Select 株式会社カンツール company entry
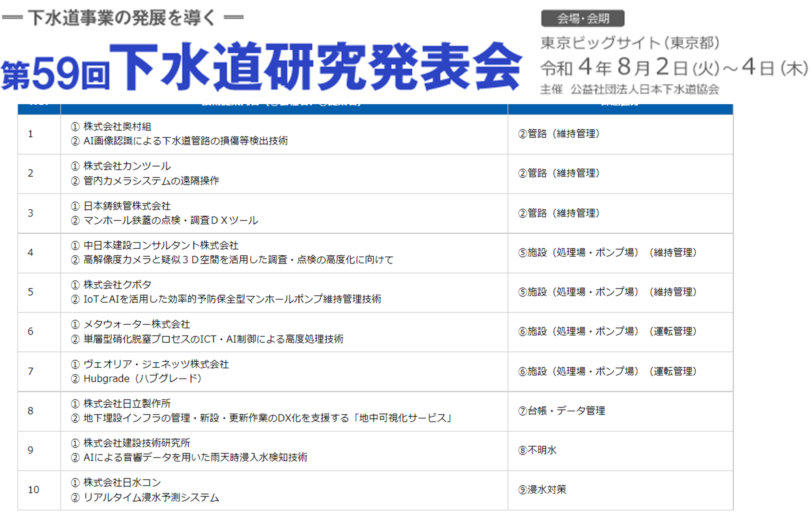Viewport: 812px width, 514px height. pyautogui.click(x=127, y=166)
